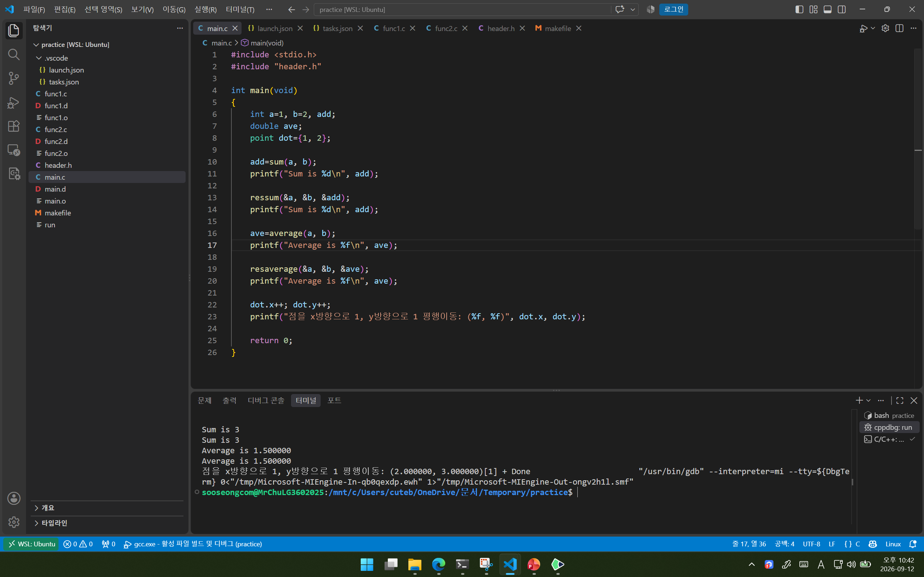Viewport: 924px width, 577px height.
Task: Open hidden menus via title bar ellipsis
Action: click(269, 9)
